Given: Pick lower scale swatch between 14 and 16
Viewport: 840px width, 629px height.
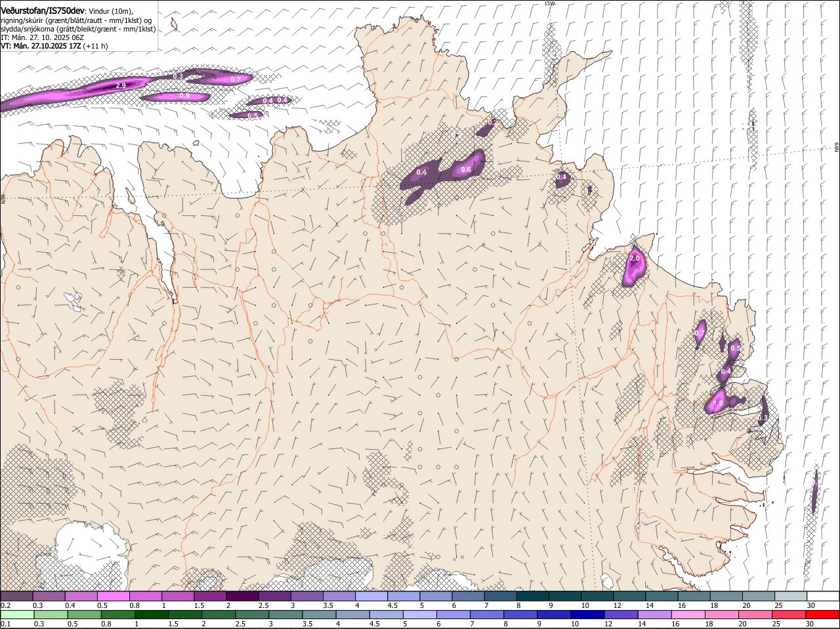Looking at the screenshot, I should pos(655,615).
